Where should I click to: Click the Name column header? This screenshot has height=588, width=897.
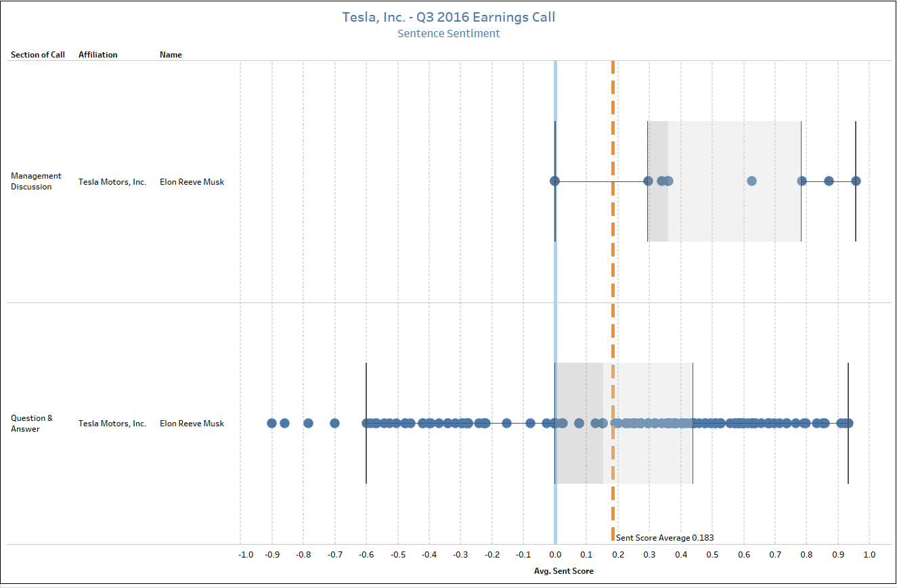170,55
